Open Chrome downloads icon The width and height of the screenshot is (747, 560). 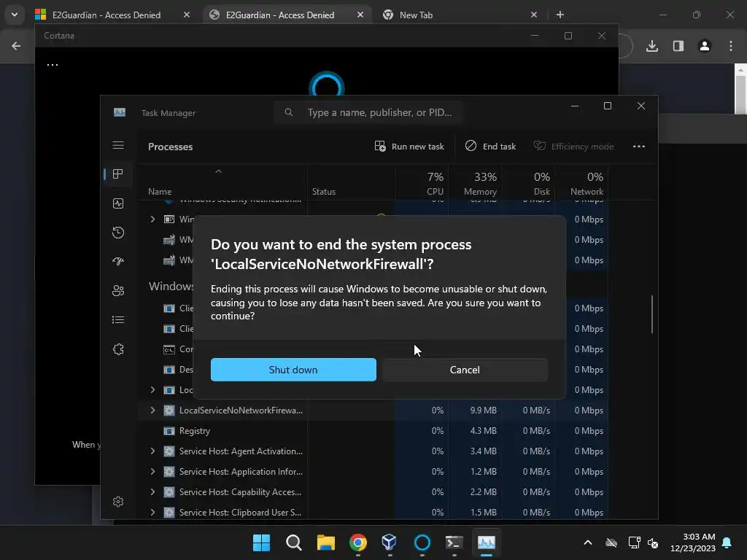pos(652,46)
